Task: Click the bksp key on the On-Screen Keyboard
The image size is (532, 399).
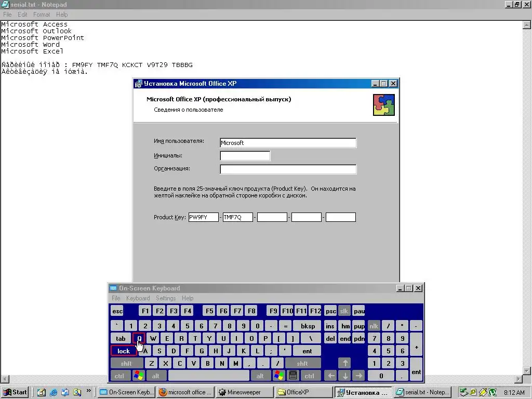Action: point(308,326)
